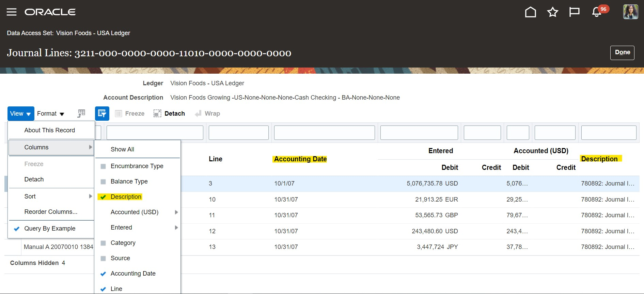Check the Source column
This screenshot has height=294, width=644.
138,258
